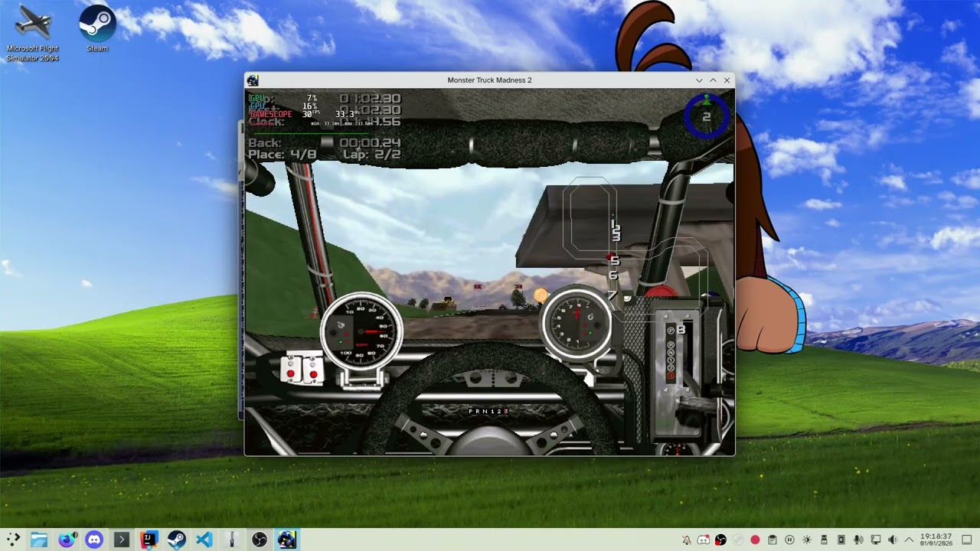
Task: Click the "Place: 4/8" race position text
Action: pyautogui.click(x=283, y=155)
